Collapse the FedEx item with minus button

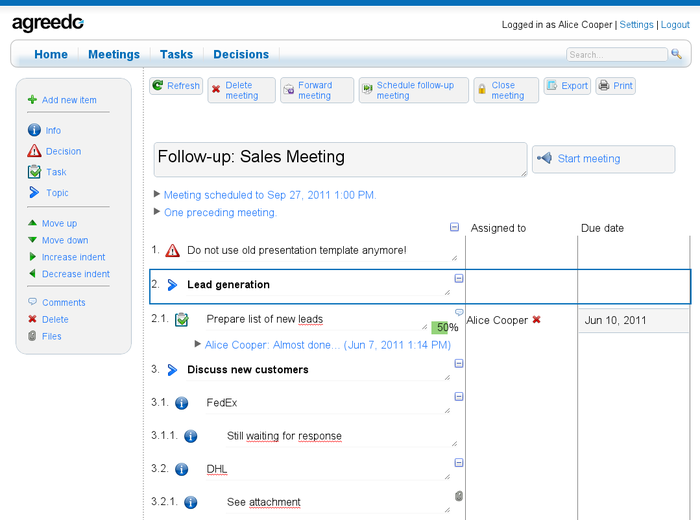pyautogui.click(x=459, y=396)
